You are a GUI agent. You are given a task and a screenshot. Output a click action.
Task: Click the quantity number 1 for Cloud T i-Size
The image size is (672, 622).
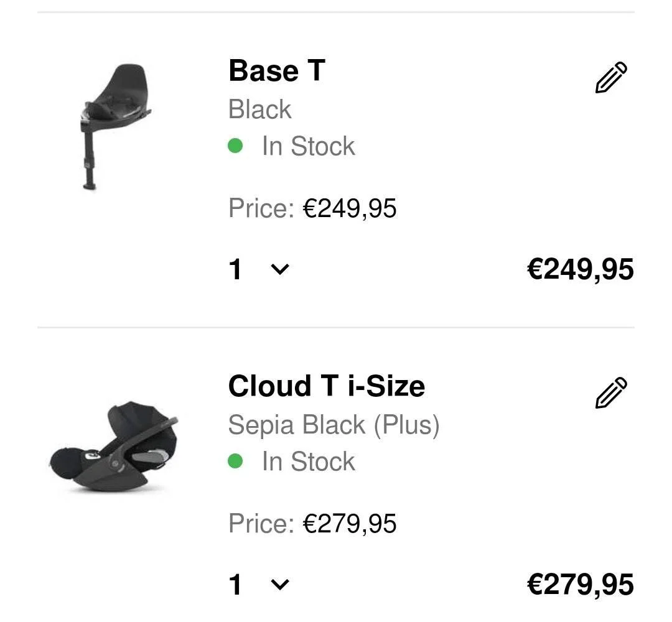(x=235, y=585)
